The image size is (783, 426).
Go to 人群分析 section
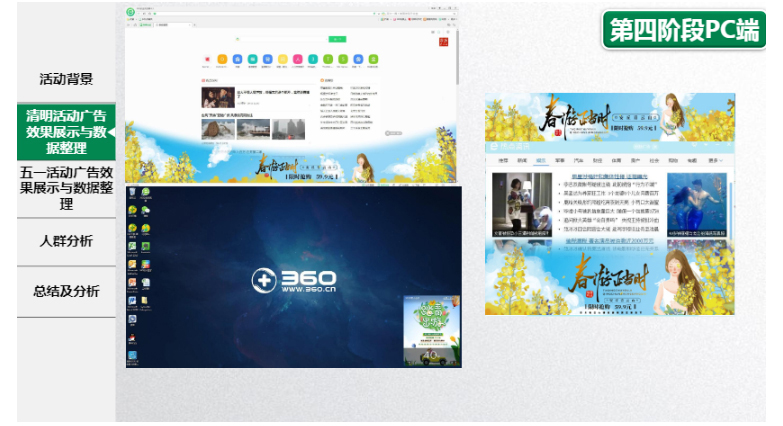pos(66,241)
